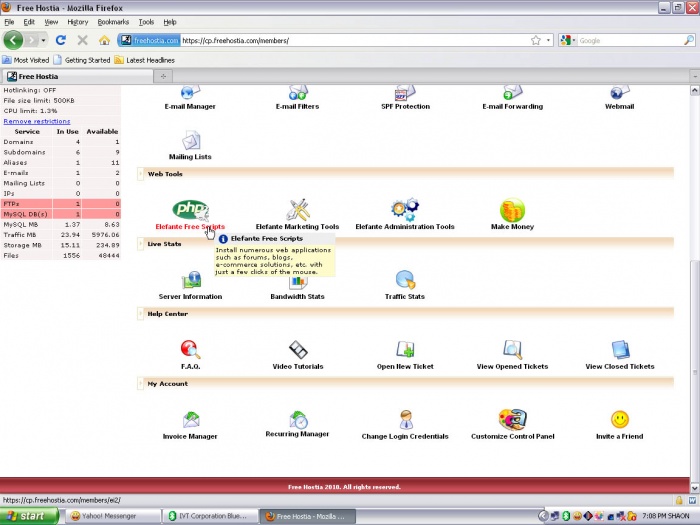700x525 pixels.
Task: Open Elefante Free Scripts PHP icon
Action: click(x=190, y=209)
